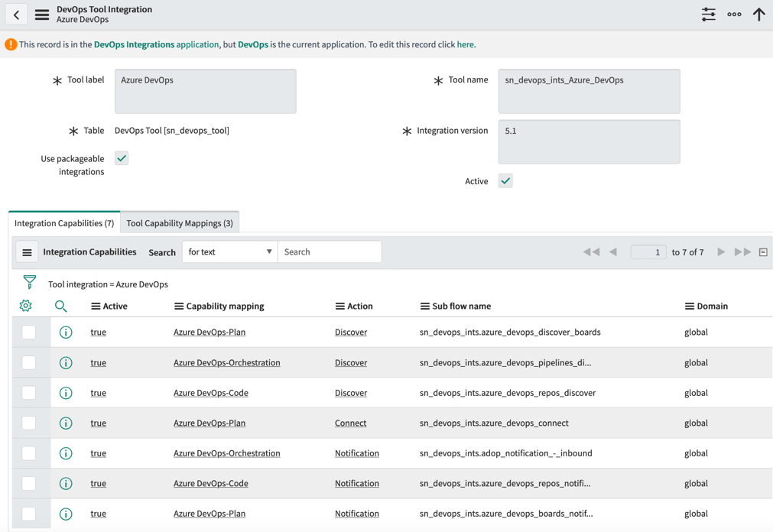773x532 pixels.
Task: Click sn_devops_ints.azure_devops_discover_boards cell
Action: [x=510, y=332]
